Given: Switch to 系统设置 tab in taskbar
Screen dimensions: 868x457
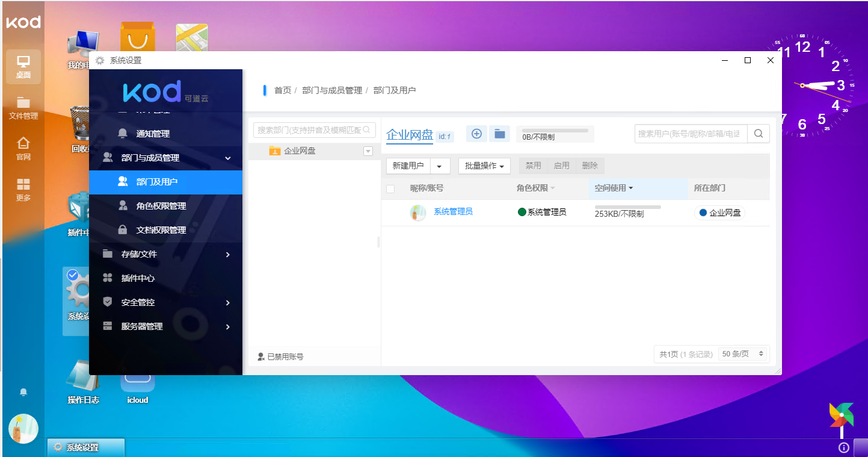Looking at the screenshot, I should point(86,447).
